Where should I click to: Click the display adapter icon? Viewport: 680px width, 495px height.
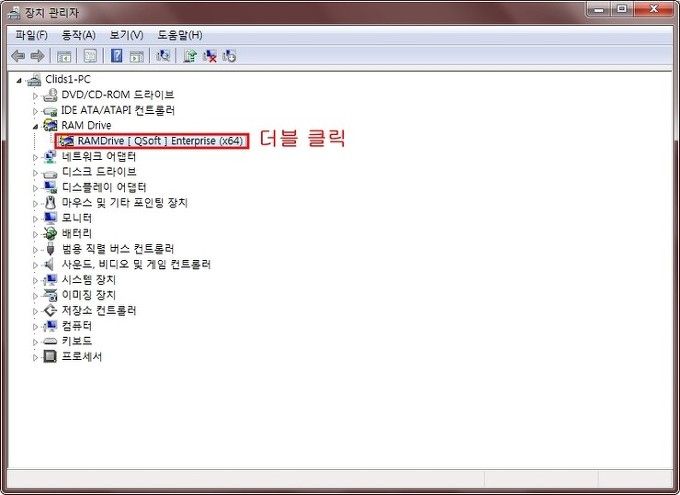pyautogui.click(x=50, y=187)
